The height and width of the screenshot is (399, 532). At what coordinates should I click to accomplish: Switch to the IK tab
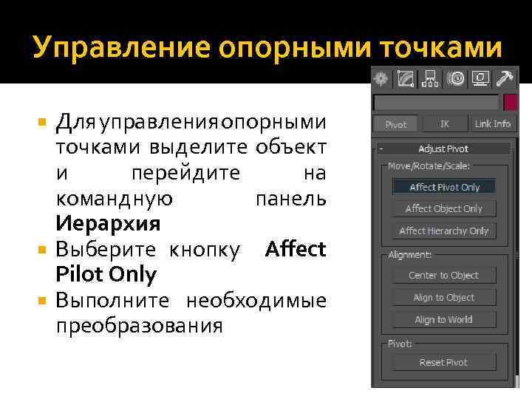pos(445,124)
